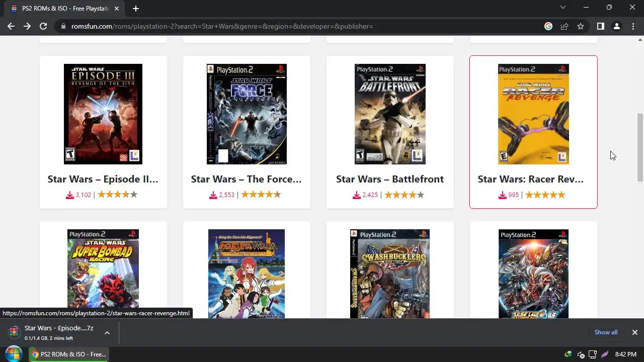Toggle the browser side panel
This screenshot has width=644, height=362.
[x=601, y=26]
